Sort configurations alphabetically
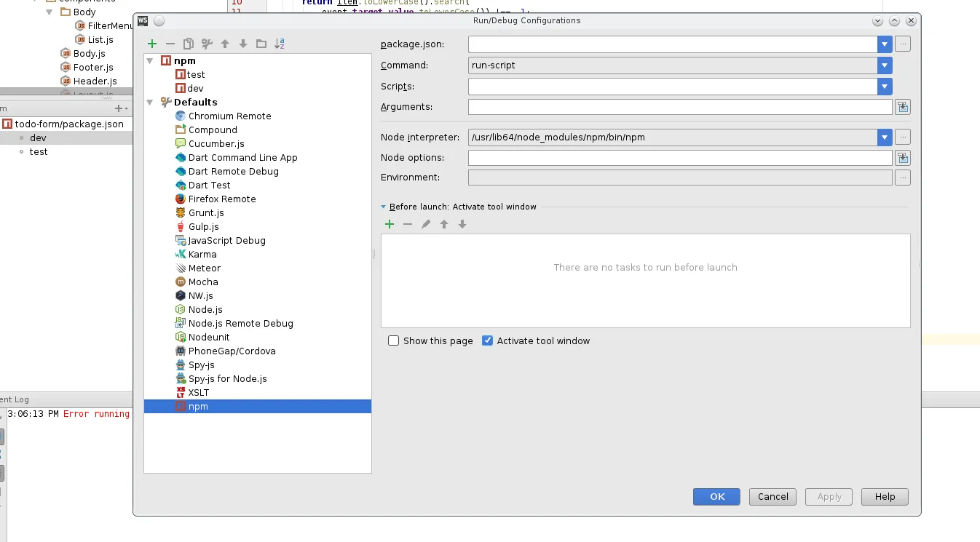 tap(280, 44)
